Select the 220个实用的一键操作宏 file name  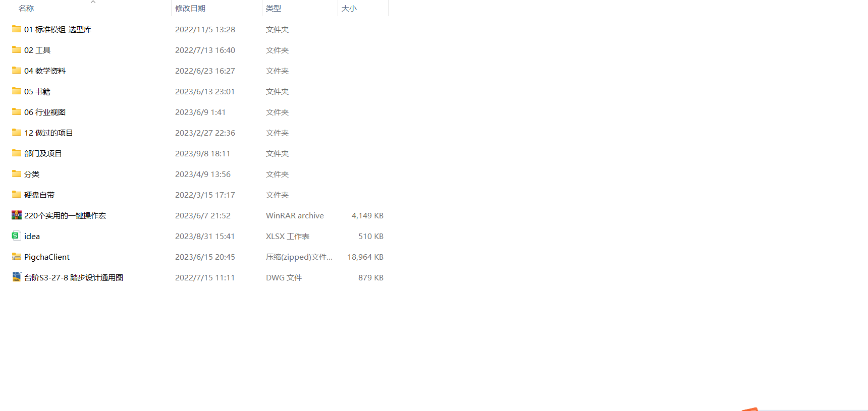65,216
